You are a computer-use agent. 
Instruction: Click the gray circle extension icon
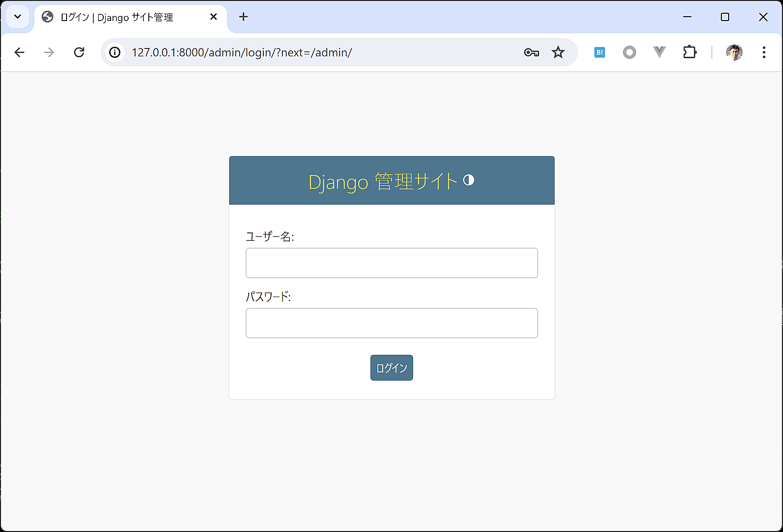click(x=629, y=52)
